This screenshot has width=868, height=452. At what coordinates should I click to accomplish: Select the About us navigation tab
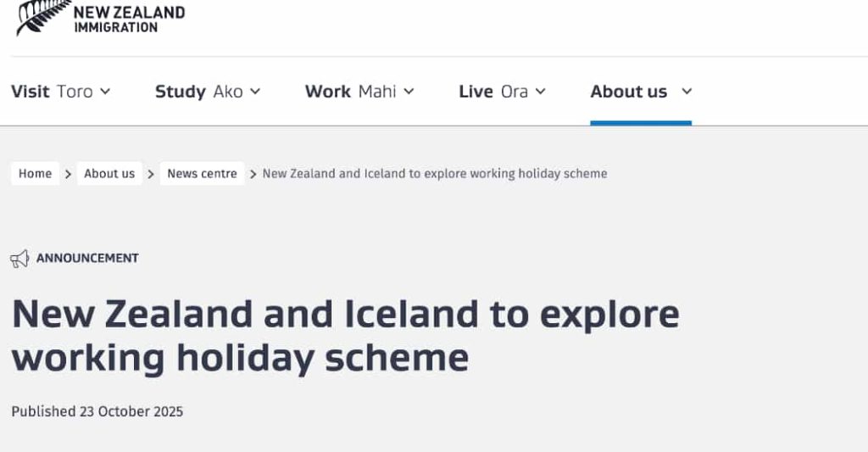click(629, 92)
